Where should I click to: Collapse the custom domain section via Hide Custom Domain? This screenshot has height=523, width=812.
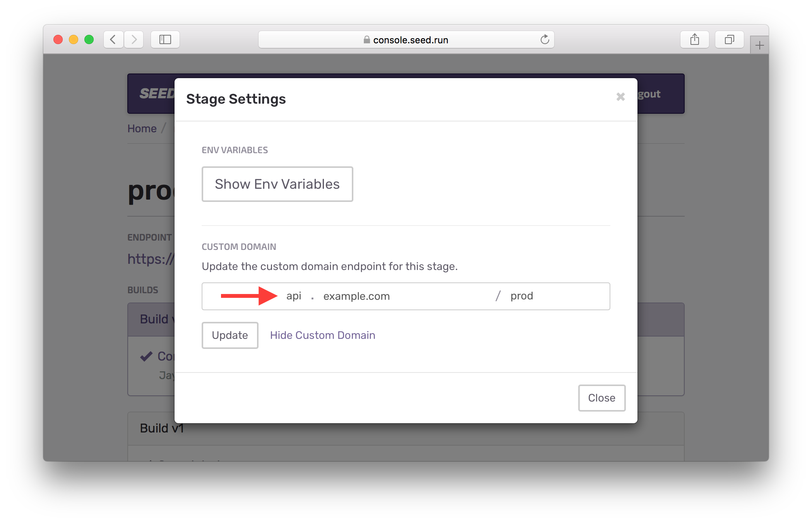tap(322, 335)
